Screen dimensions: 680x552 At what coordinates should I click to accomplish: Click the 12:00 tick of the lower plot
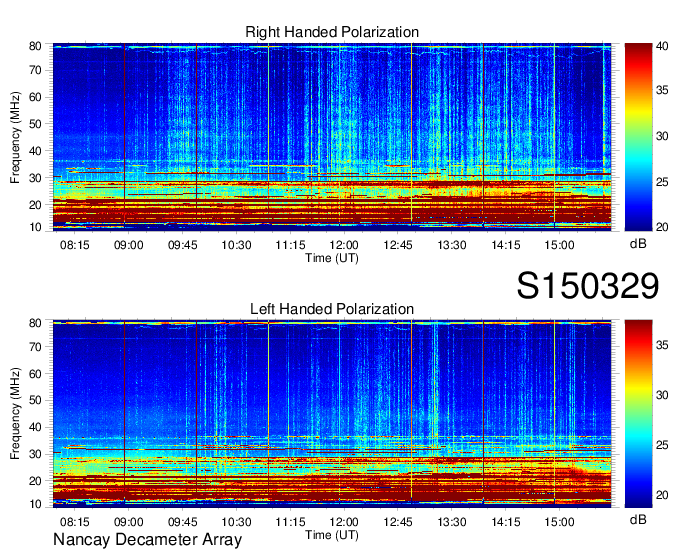344,522
